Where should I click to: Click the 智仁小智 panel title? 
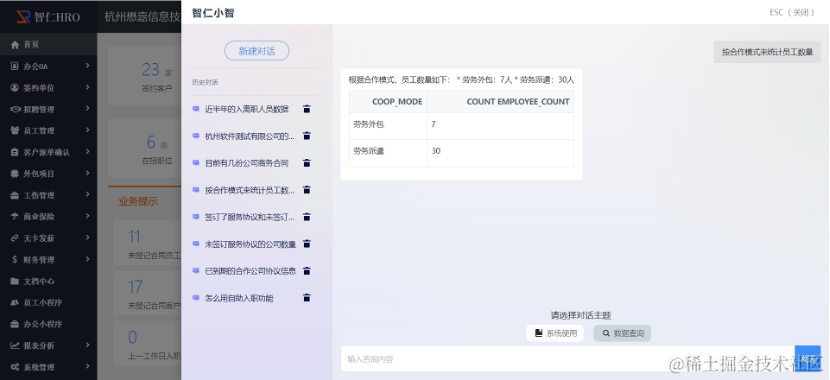(x=213, y=13)
